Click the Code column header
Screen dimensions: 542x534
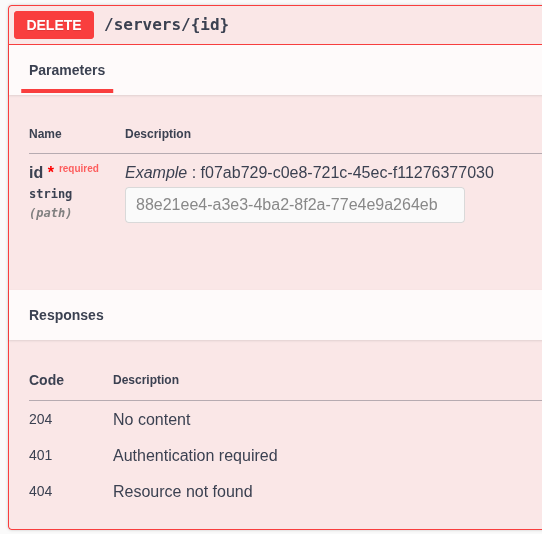click(x=46, y=380)
